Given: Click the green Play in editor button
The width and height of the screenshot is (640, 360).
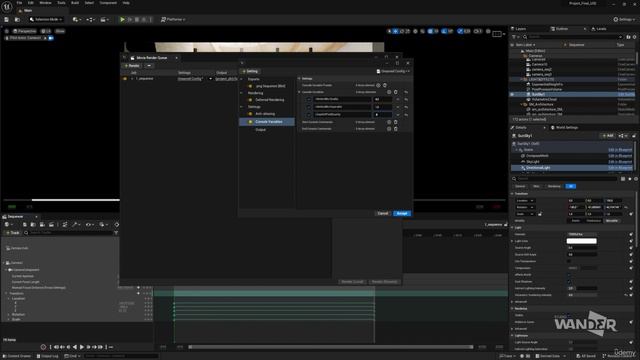Looking at the screenshot, I should point(122,20).
